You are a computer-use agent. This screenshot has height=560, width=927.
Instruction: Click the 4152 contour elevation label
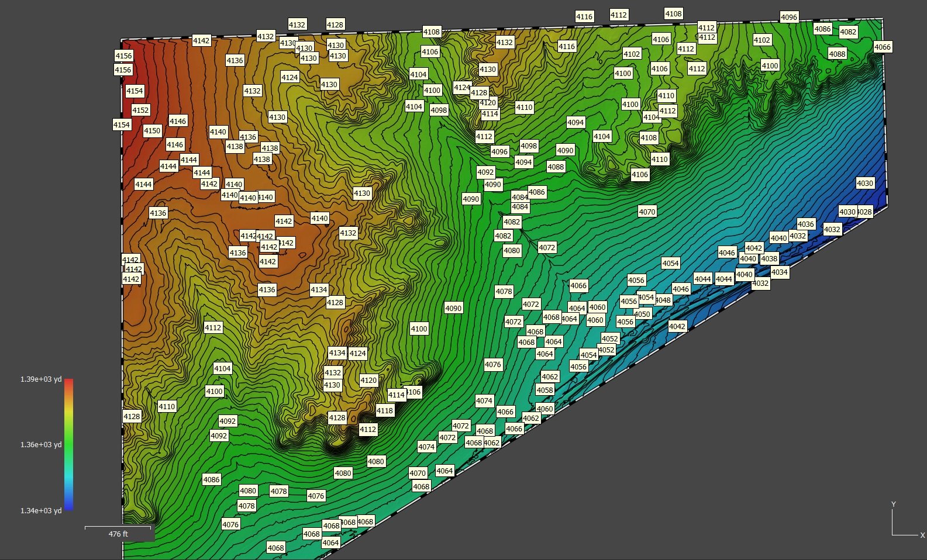coord(140,110)
